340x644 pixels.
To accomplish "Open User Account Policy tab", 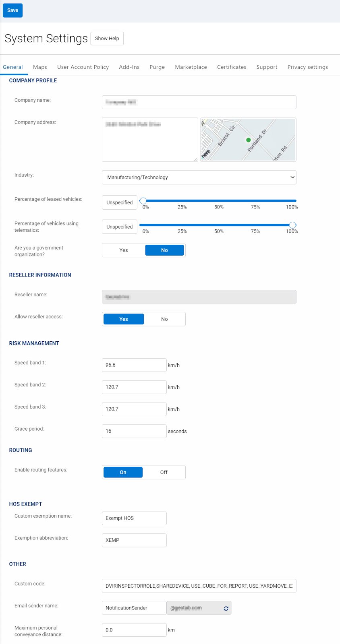I will 83,67.
